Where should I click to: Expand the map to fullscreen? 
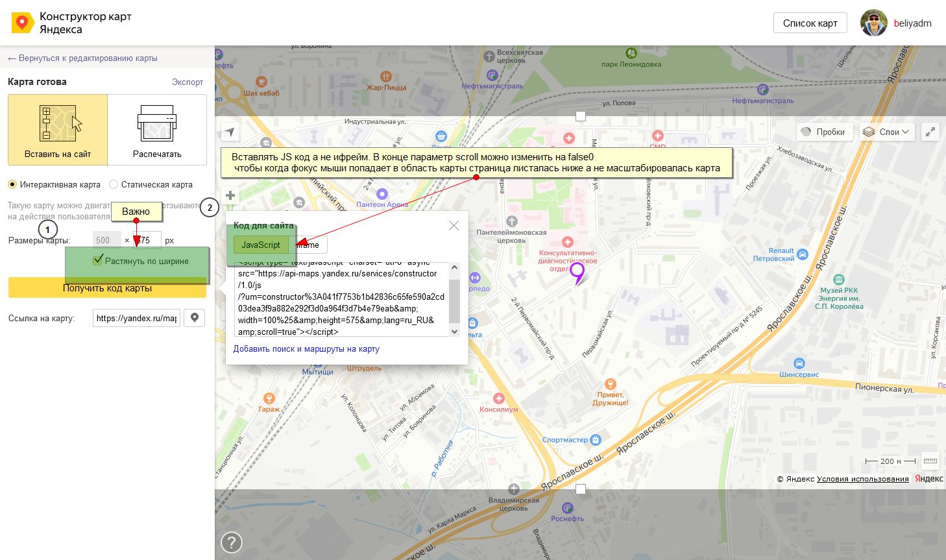click(930, 132)
